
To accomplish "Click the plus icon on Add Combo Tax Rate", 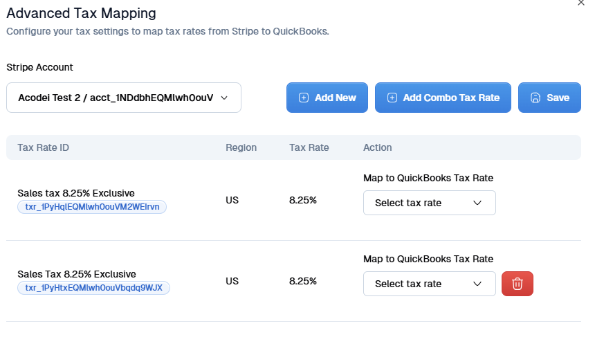I will click(392, 98).
